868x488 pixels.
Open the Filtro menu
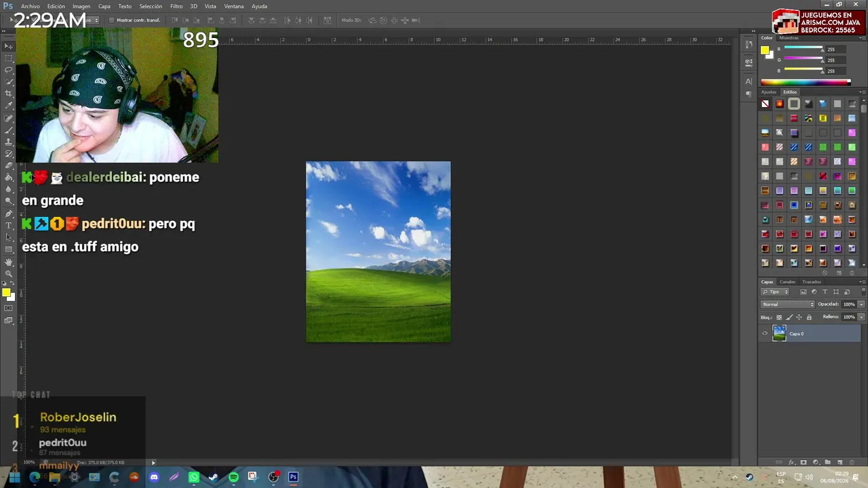[176, 6]
